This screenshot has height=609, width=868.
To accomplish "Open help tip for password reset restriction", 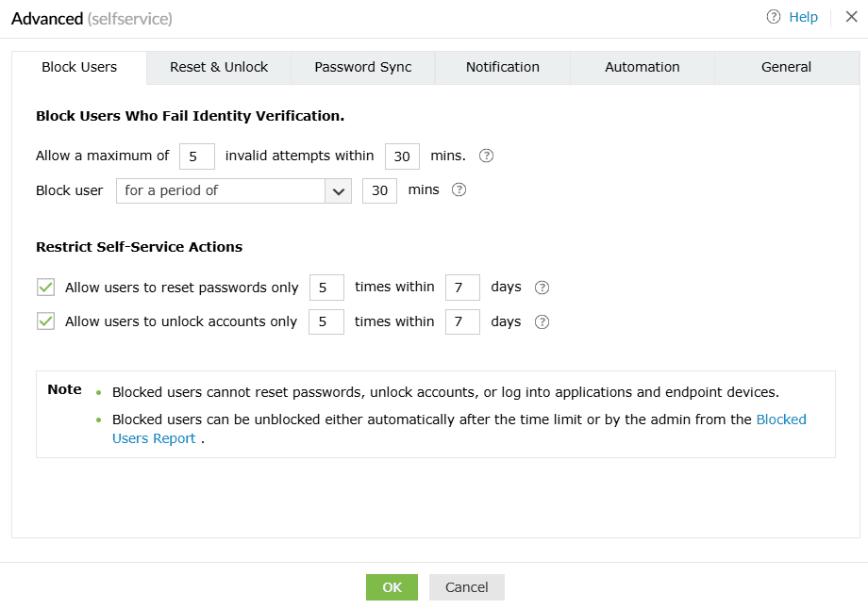I will tap(541, 287).
